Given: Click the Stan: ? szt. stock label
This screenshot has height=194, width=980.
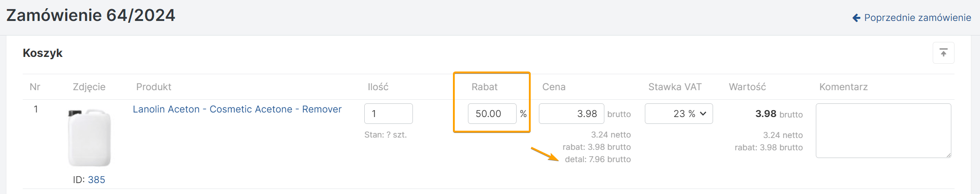Looking at the screenshot, I should (x=385, y=135).
